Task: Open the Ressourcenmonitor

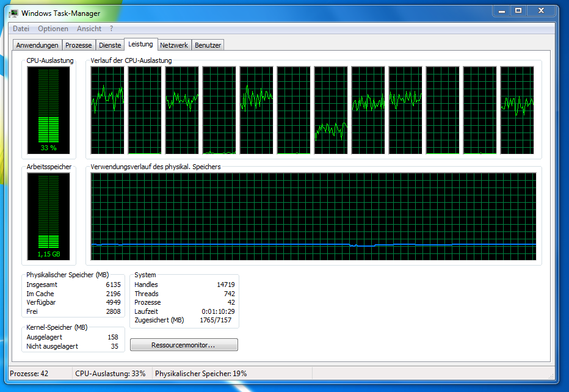Action: (184, 344)
